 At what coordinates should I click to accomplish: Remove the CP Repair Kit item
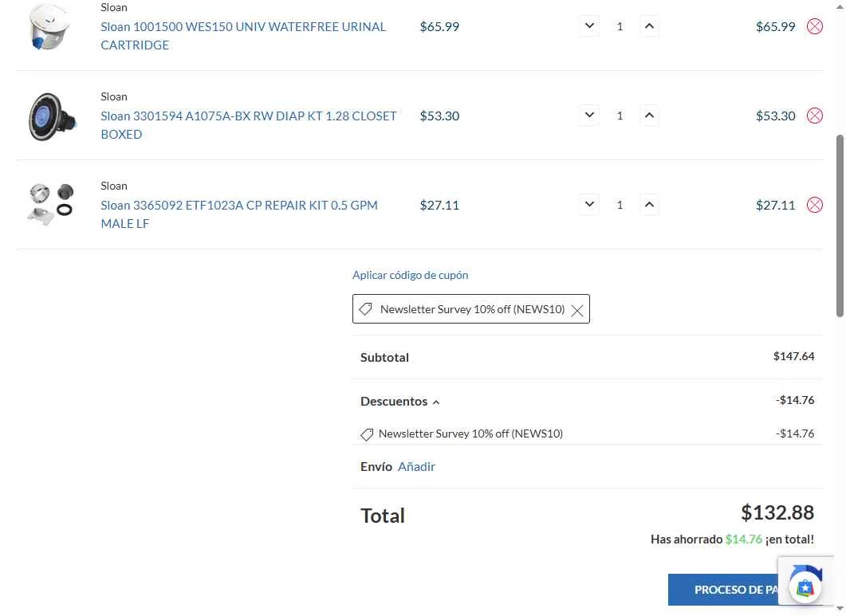point(814,205)
